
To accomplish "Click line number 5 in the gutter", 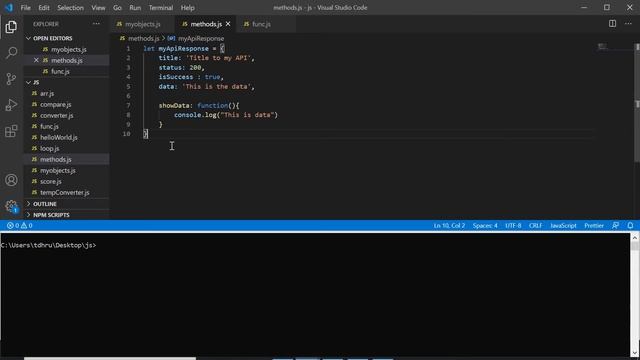I will (128, 87).
